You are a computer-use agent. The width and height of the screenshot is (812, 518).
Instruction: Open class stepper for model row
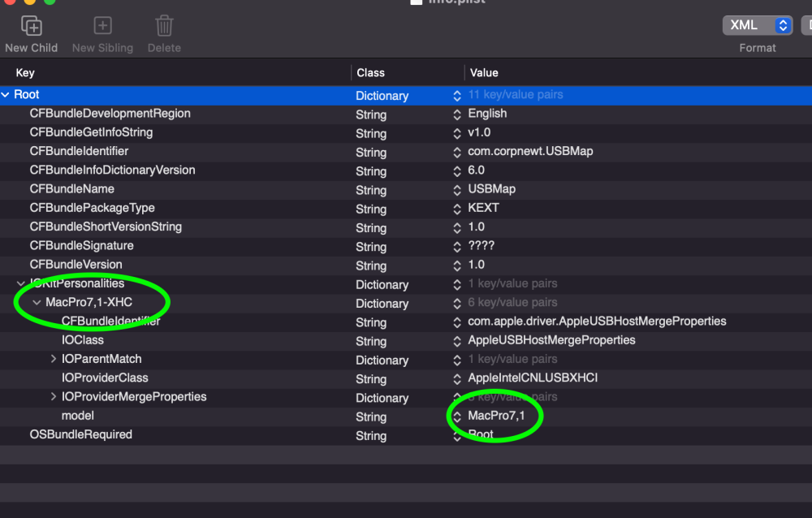tap(456, 417)
